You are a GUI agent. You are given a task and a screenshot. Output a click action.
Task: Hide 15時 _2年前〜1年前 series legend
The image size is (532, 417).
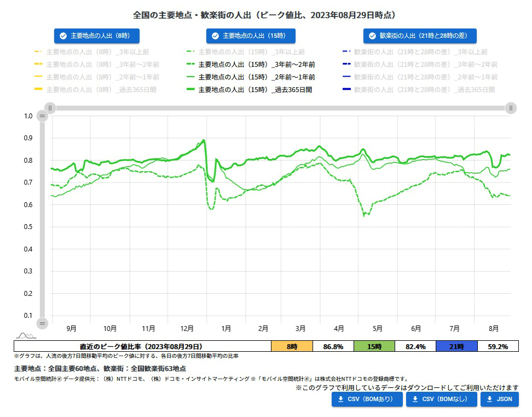(x=251, y=77)
